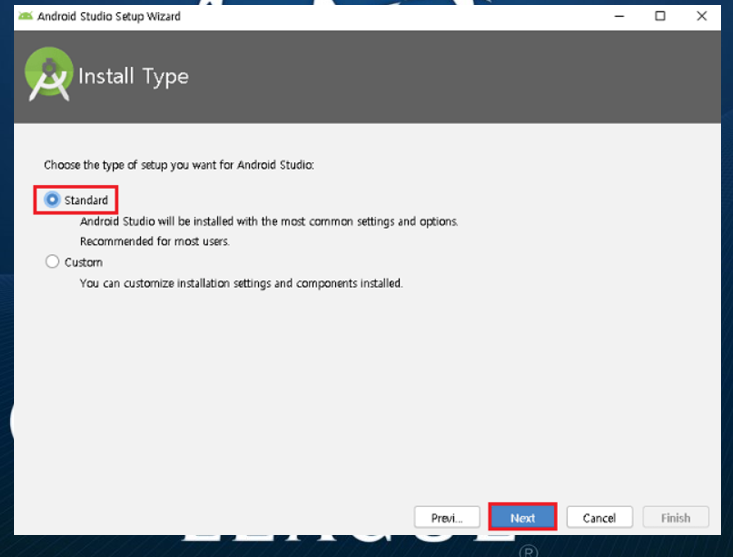
Task: Click the Android Studio logo in header
Action: pyautogui.click(x=49, y=74)
